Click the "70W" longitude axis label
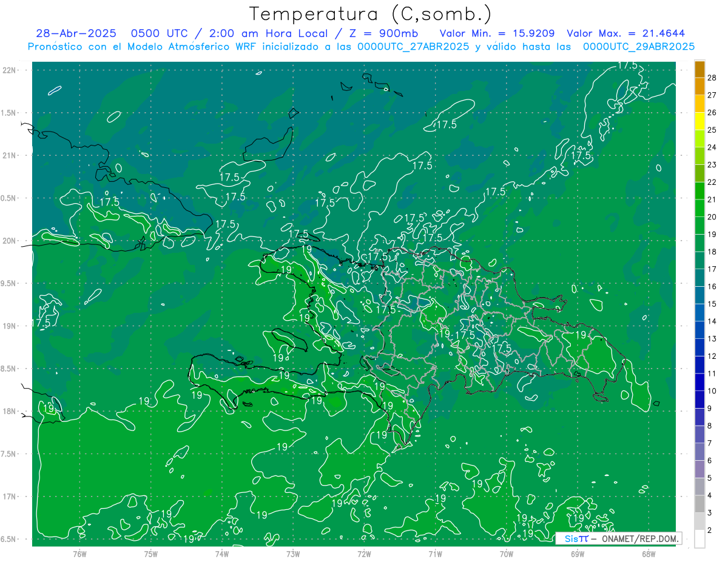 pos(506,554)
